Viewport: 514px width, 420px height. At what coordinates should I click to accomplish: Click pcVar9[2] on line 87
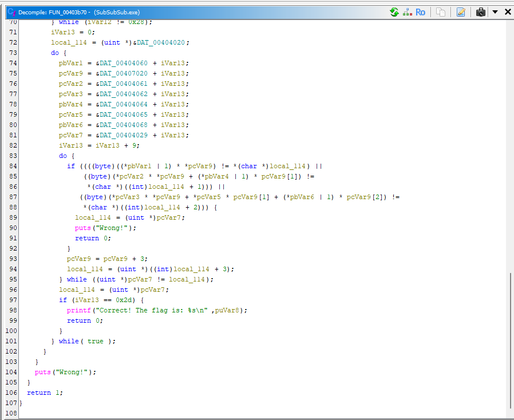pyautogui.click(x=365, y=197)
